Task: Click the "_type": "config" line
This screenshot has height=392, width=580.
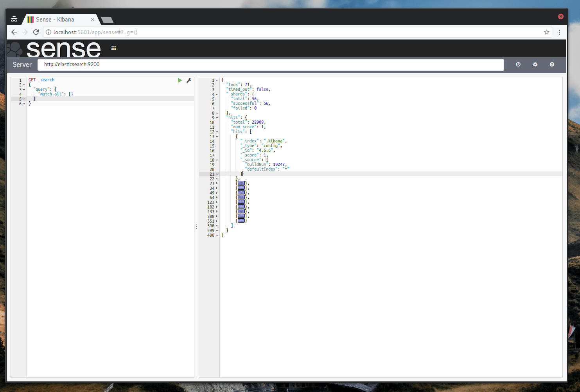Action: (261, 146)
